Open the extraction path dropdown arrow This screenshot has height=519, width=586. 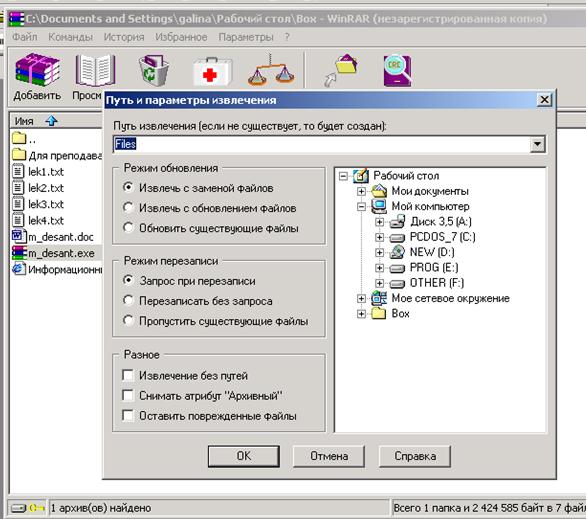[x=537, y=144]
